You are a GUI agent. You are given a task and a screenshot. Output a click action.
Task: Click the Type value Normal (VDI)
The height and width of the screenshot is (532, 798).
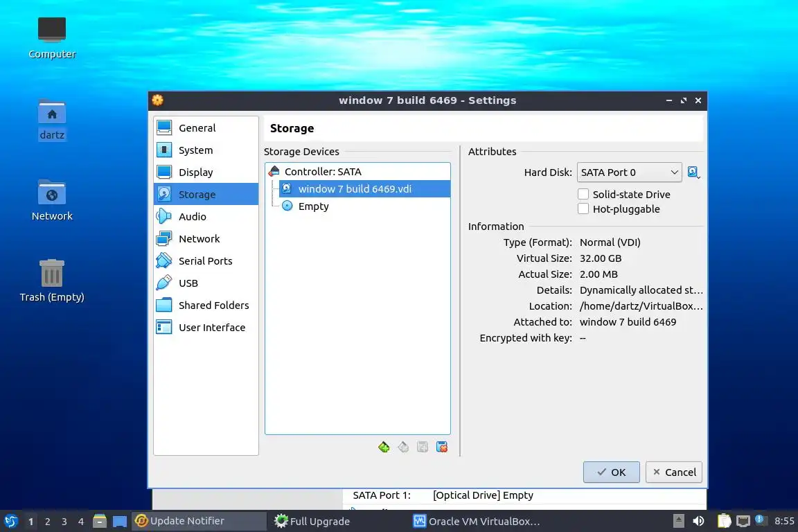click(610, 242)
